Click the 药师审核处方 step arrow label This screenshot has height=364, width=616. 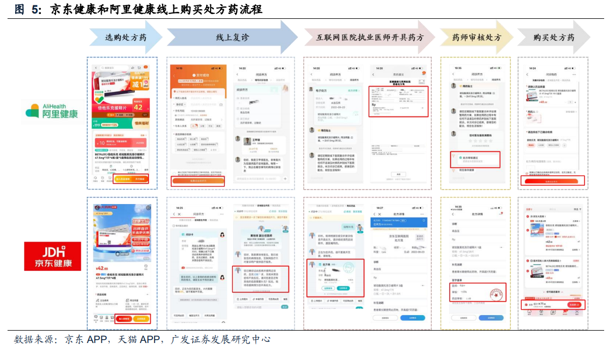coord(477,38)
